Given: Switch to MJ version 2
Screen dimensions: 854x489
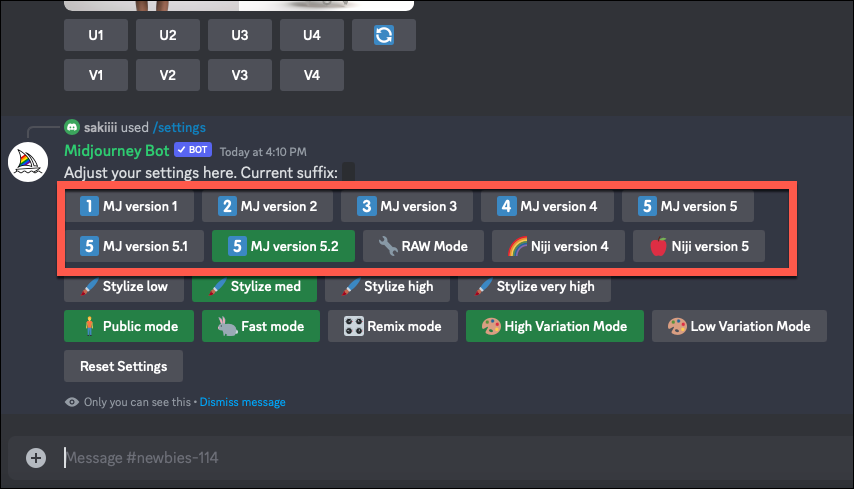Looking at the screenshot, I should click(x=267, y=206).
